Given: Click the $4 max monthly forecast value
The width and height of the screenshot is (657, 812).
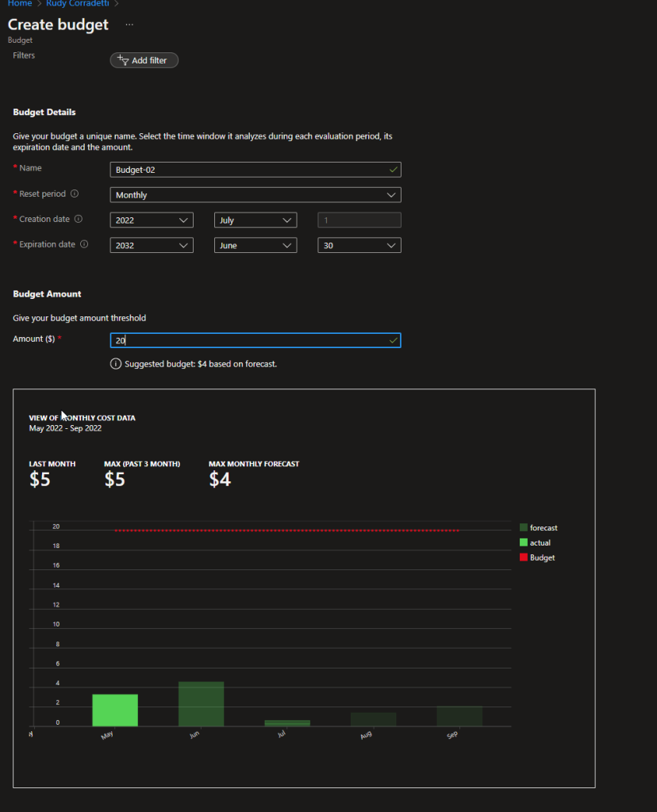Looking at the screenshot, I should tap(220, 480).
